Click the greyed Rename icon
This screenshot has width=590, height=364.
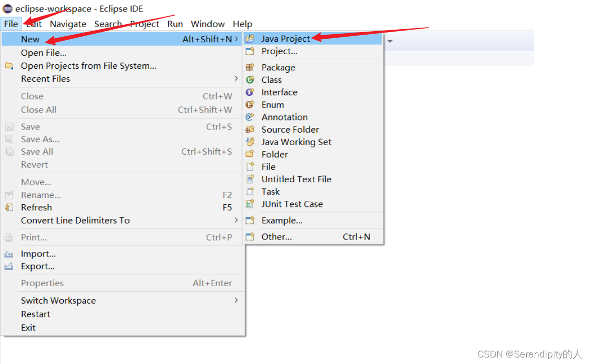pyautogui.click(x=9, y=195)
